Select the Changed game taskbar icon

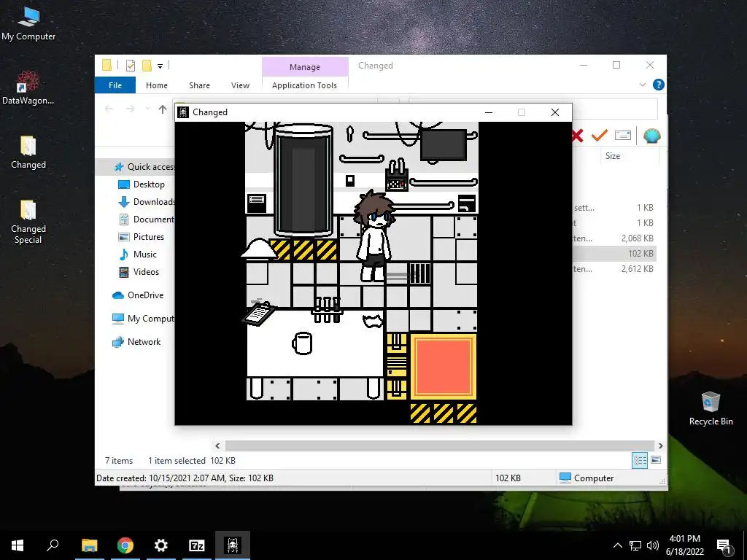pyautogui.click(x=233, y=545)
